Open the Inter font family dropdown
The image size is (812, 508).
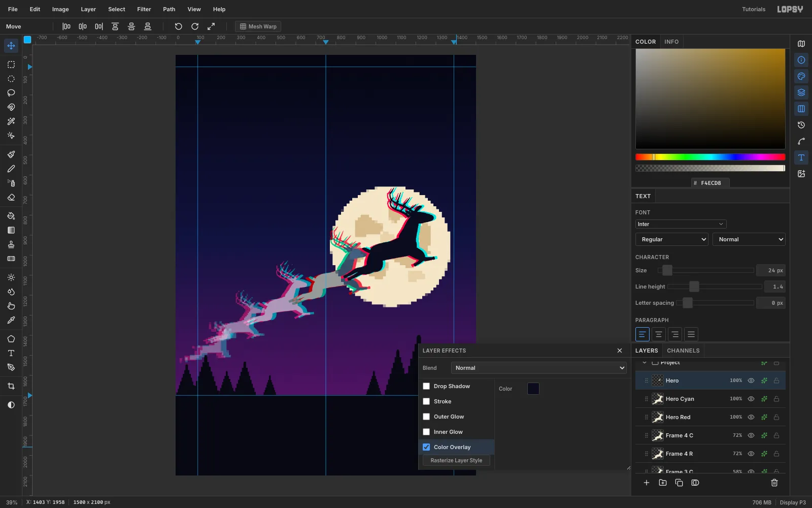tap(681, 224)
